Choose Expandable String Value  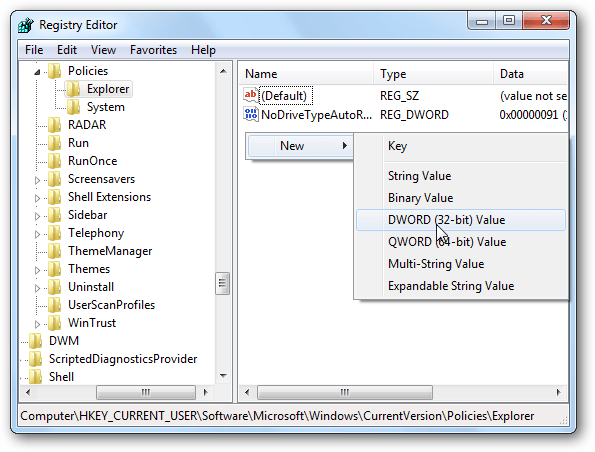coord(461,286)
